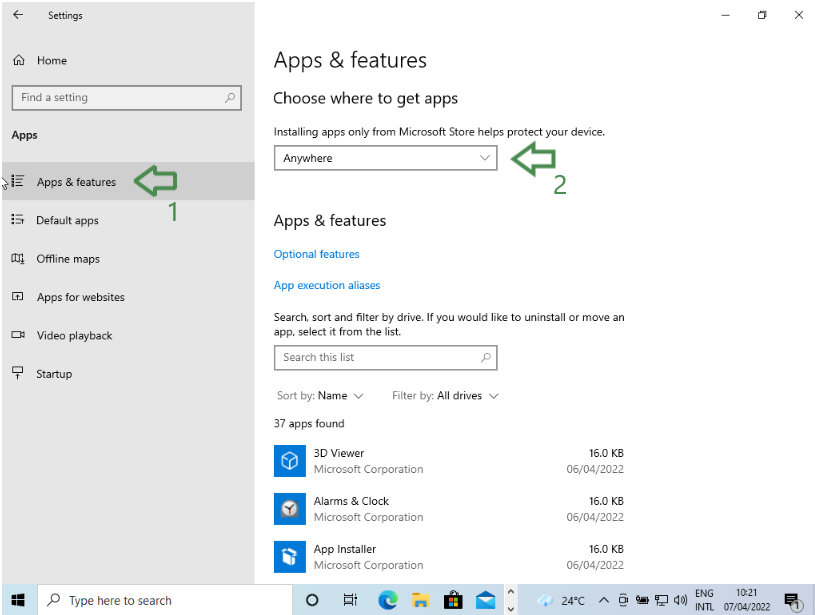
Task: Open App execution aliases link
Action: [327, 285]
